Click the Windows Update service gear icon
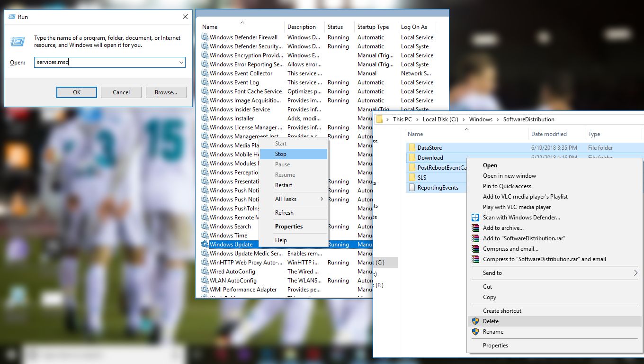Screen dimensions: 644x364 coord(205,245)
